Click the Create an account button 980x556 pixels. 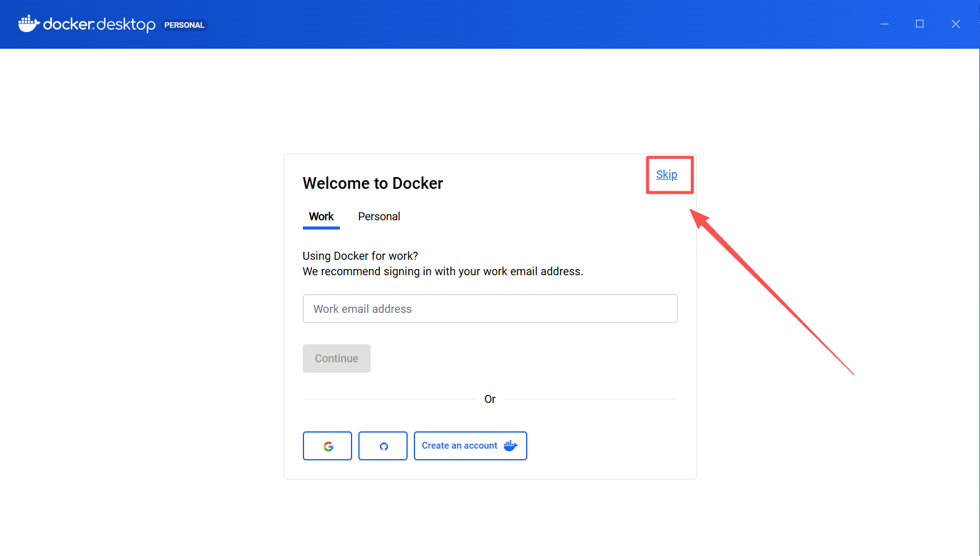[x=471, y=446]
